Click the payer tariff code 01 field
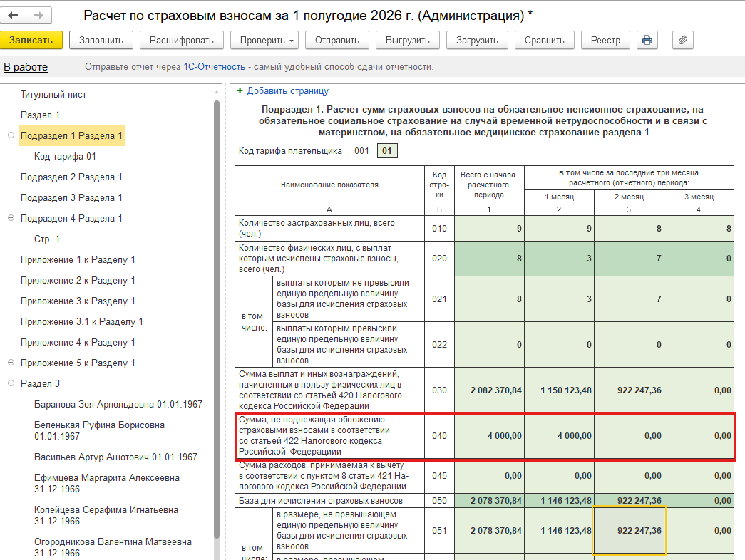 pyautogui.click(x=387, y=151)
